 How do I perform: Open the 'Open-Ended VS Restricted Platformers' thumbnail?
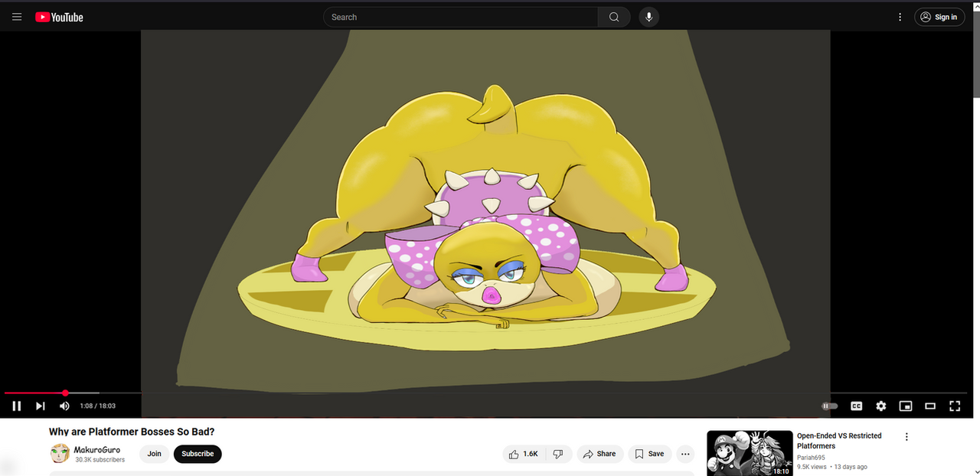(x=750, y=453)
